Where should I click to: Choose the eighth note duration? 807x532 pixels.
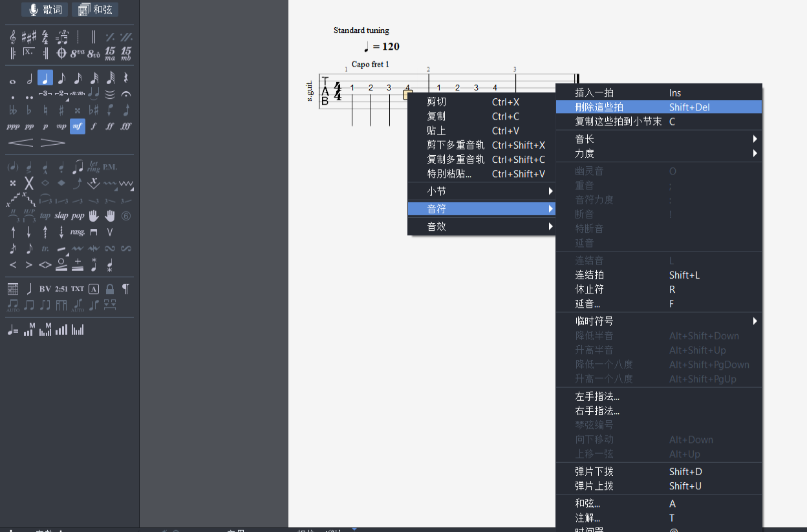(x=61, y=79)
